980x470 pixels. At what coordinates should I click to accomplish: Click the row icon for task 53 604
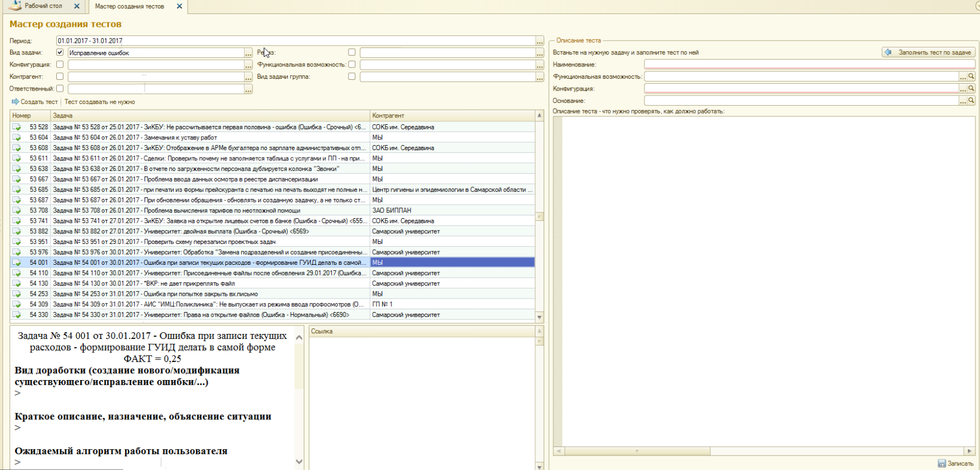(x=17, y=137)
